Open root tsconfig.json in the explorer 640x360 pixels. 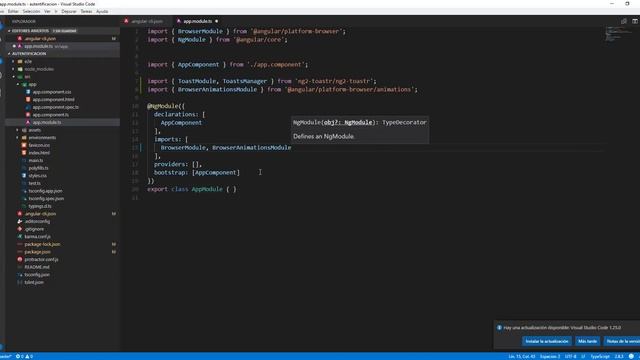[37, 275]
